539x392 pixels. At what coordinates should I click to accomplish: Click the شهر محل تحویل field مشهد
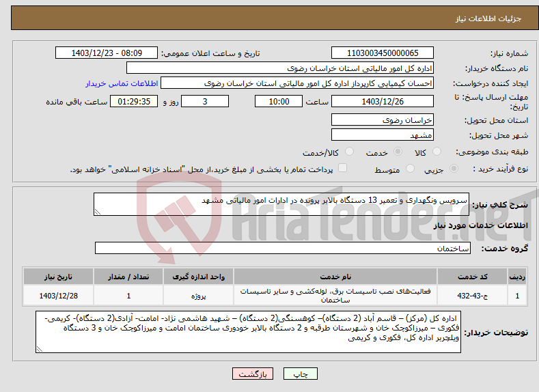(x=383, y=135)
